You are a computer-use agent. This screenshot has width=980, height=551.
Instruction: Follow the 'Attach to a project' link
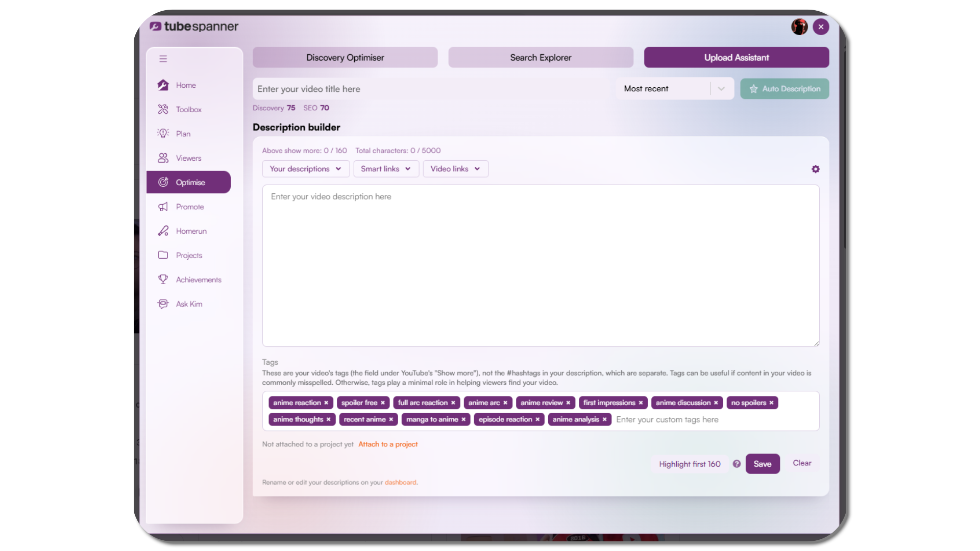pos(388,444)
